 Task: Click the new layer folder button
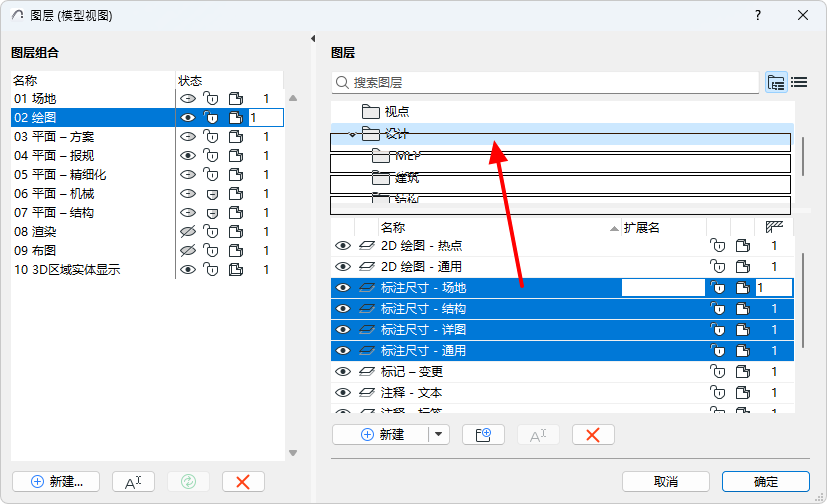(483, 435)
